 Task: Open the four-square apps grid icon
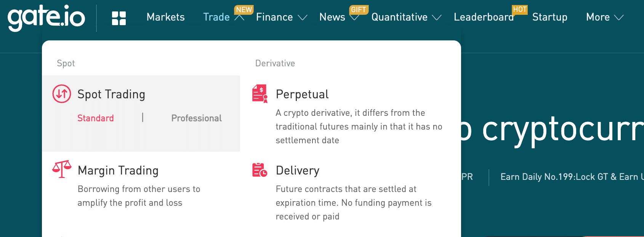tap(119, 18)
